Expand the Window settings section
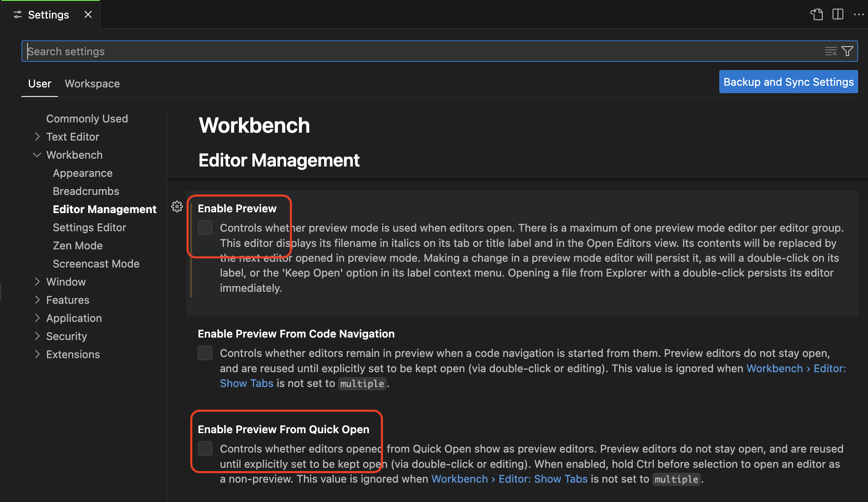This screenshot has height=502, width=868. [37, 281]
